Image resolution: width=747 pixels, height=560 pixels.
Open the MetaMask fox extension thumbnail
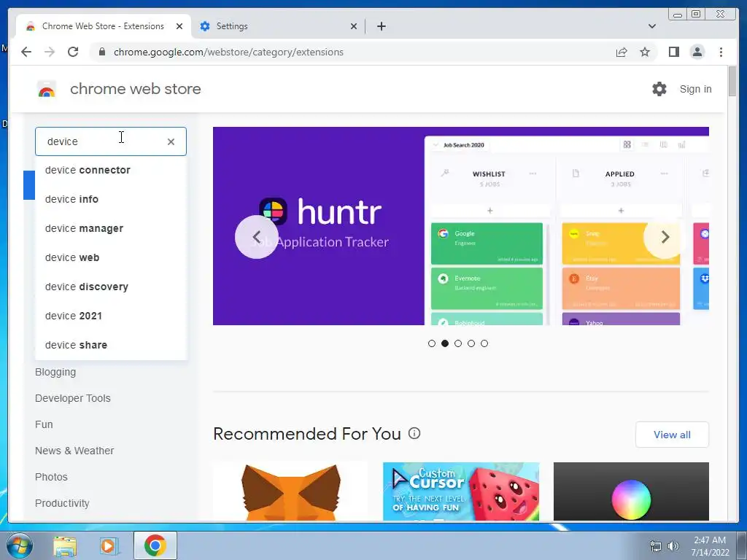click(290, 491)
